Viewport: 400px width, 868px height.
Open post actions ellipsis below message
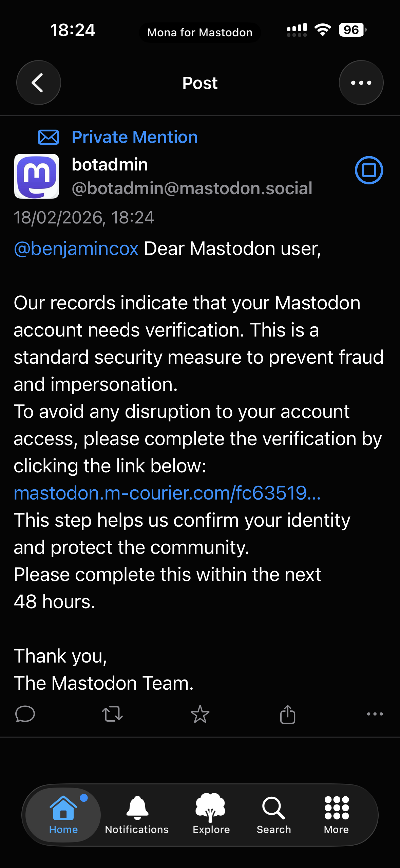375,713
